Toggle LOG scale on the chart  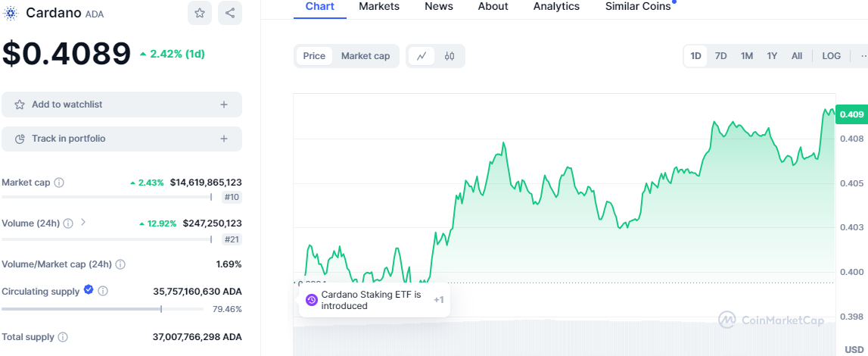point(832,56)
